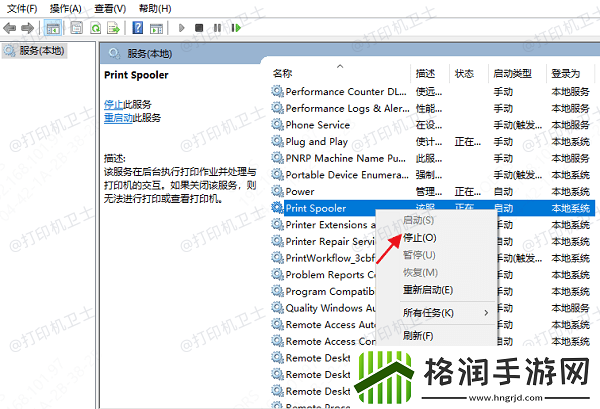Click the gear icon beside Power
This screenshot has width=600, height=409.
[x=277, y=191]
